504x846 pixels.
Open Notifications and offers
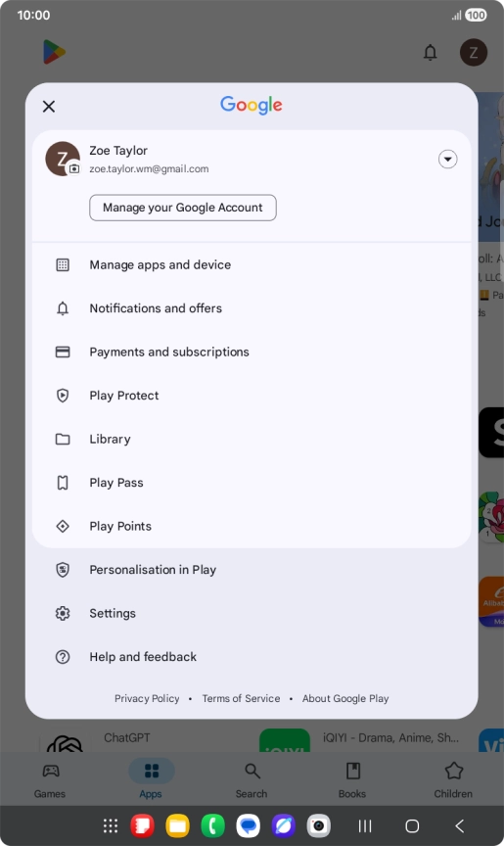[252, 308]
